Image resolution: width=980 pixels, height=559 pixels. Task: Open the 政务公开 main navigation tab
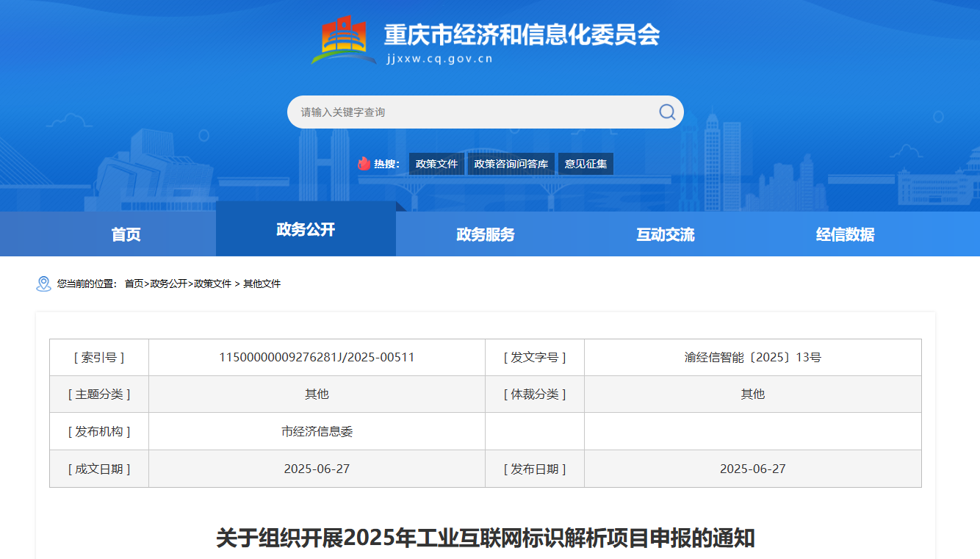tap(306, 230)
